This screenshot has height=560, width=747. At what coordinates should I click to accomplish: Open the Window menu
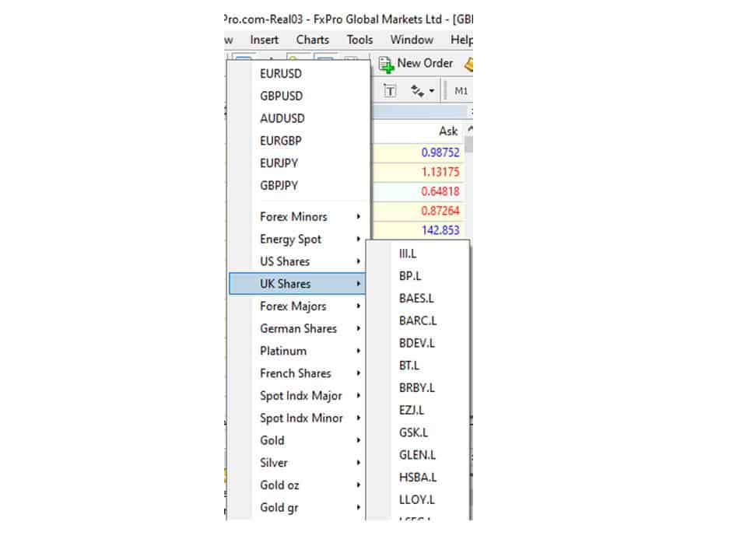(x=412, y=40)
